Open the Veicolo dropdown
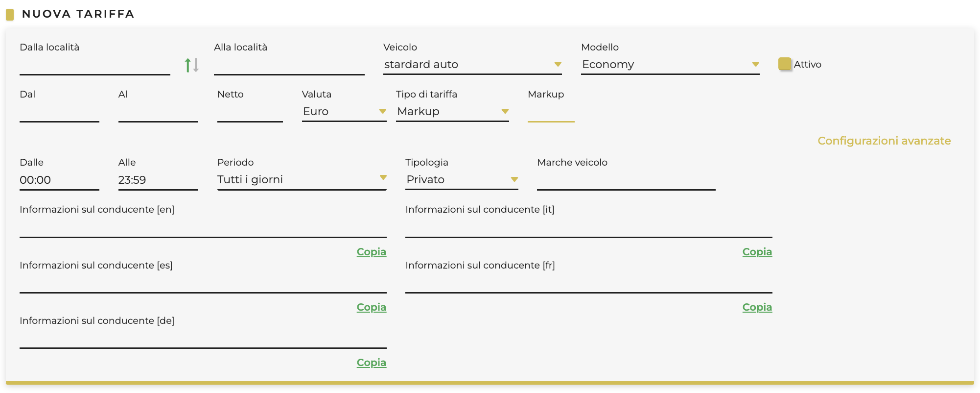980x393 pixels. (x=472, y=65)
